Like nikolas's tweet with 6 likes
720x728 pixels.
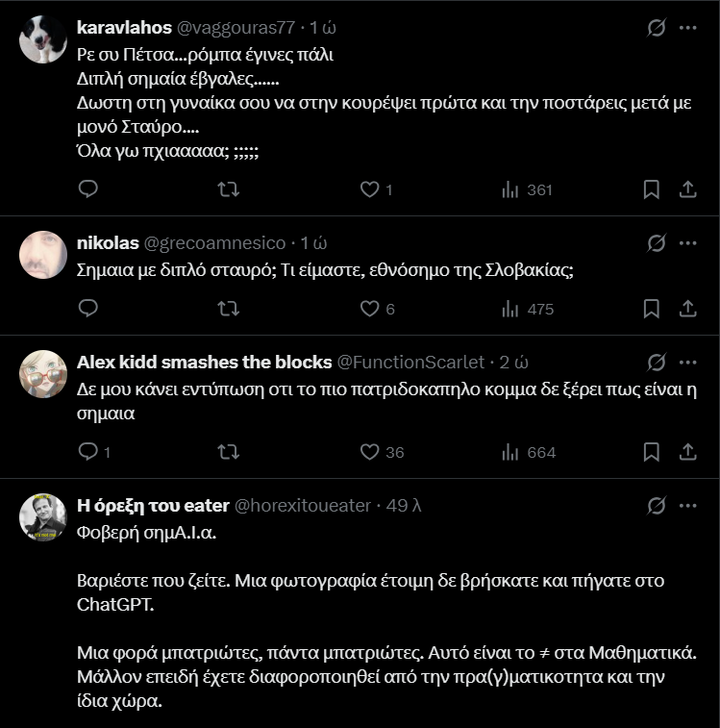click(x=369, y=309)
